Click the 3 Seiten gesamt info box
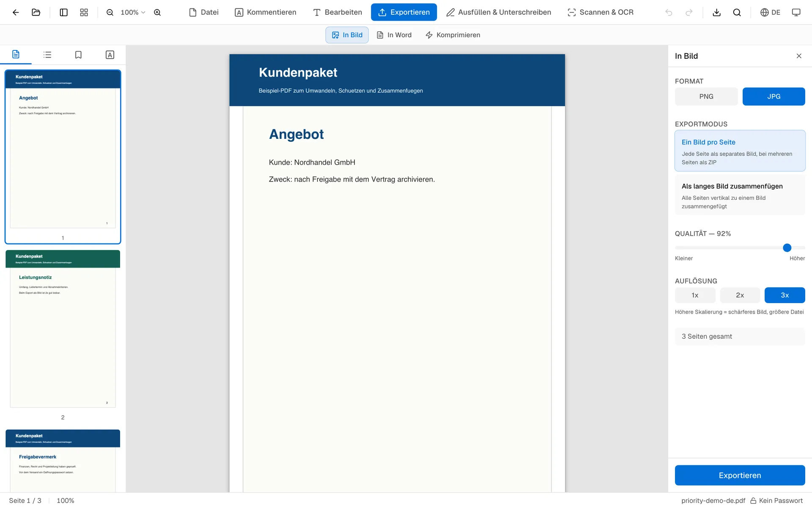Viewport: 812px width, 508px height. point(740,337)
